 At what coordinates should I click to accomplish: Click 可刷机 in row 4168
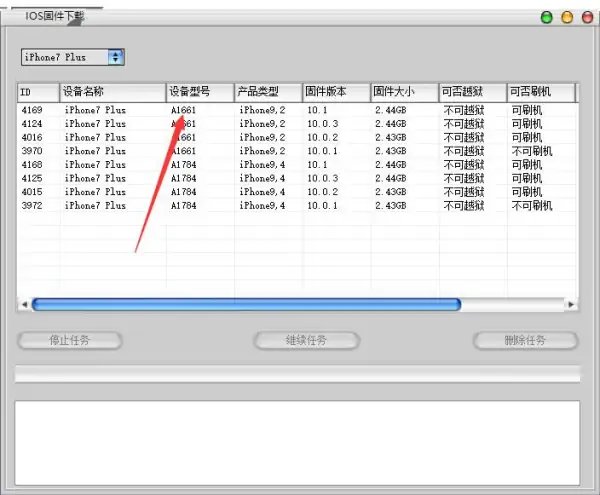(x=527, y=165)
